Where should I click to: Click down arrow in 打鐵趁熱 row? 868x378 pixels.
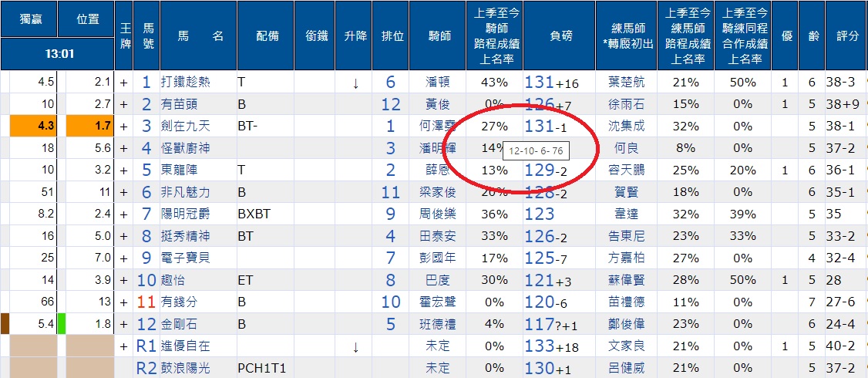[x=355, y=83]
